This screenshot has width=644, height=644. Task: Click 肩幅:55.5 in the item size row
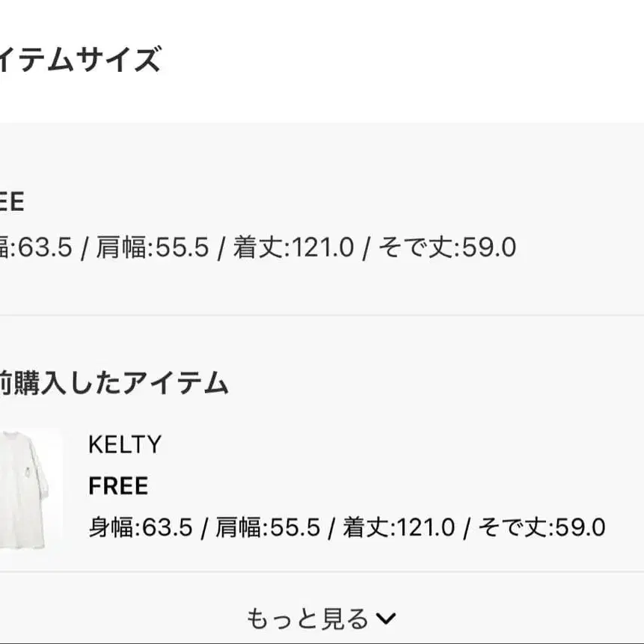pyautogui.click(x=153, y=248)
